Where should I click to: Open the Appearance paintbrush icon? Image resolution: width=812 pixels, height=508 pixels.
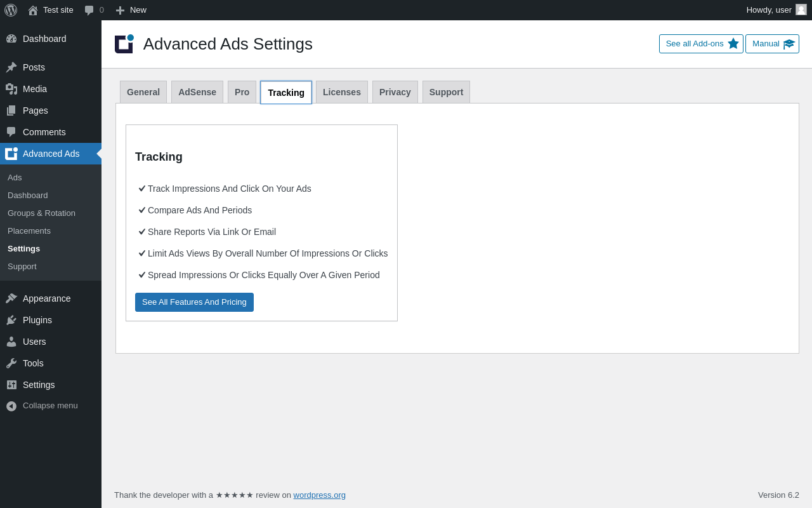click(11, 298)
